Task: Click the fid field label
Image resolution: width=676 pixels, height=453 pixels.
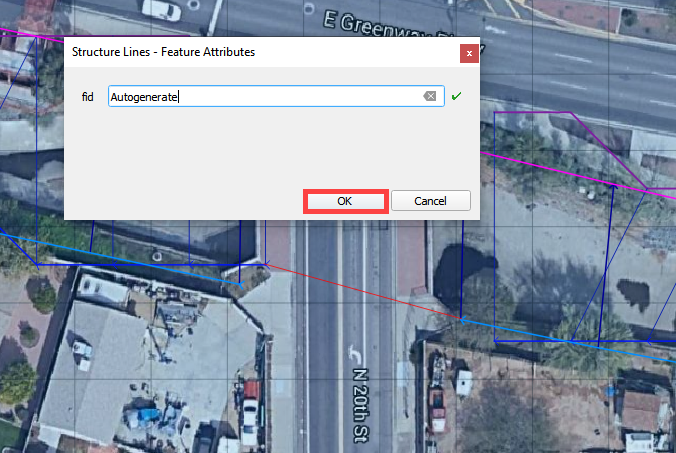Action: (x=87, y=97)
